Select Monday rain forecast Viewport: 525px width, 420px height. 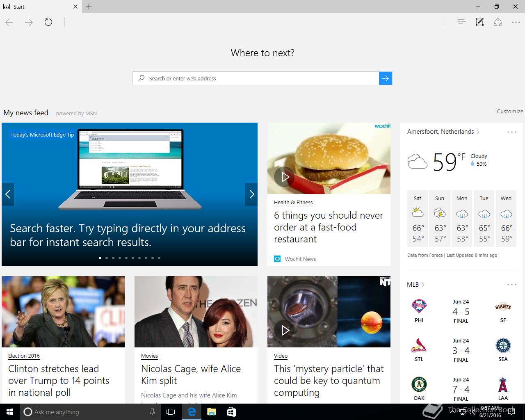(462, 218)
